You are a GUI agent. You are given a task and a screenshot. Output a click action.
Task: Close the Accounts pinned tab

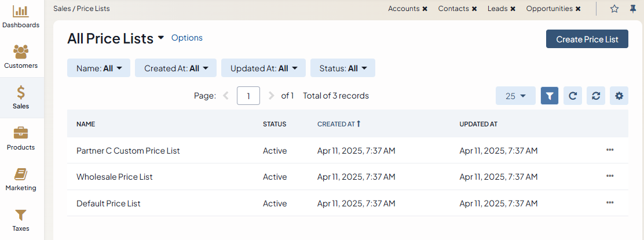[x=425, y=9]
